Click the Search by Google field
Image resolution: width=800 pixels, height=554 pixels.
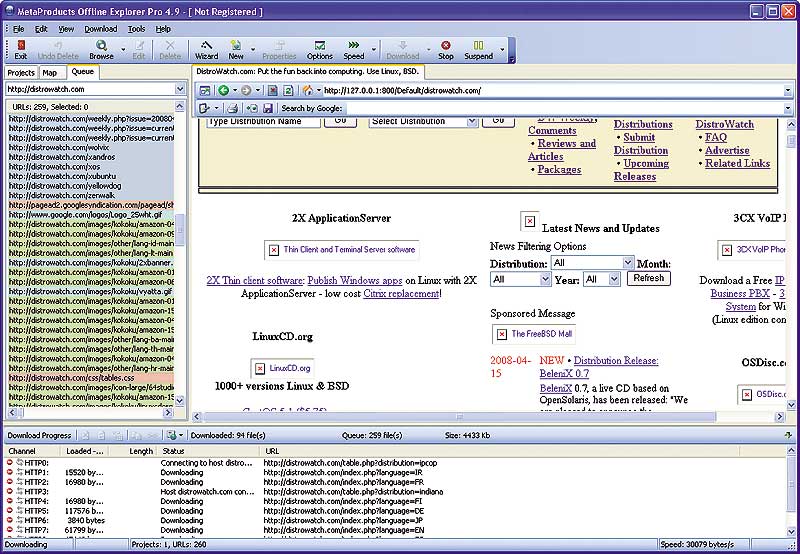click(564, 108)
